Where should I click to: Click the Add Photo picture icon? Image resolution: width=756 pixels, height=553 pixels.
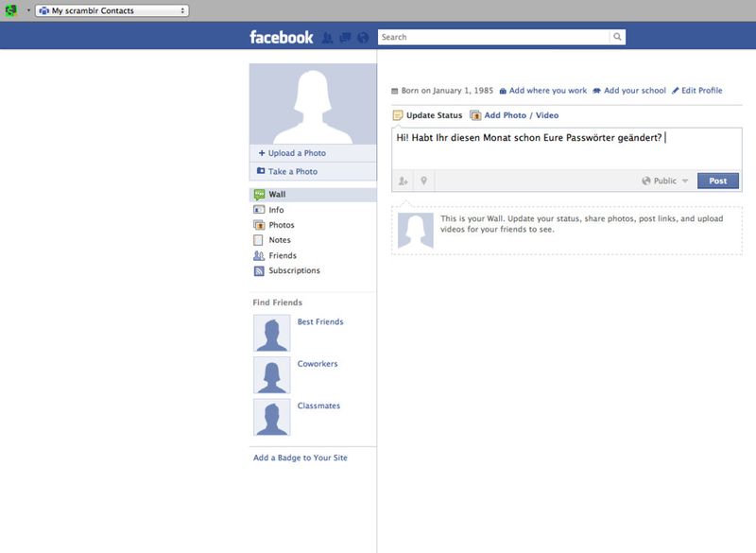(475, 115)
